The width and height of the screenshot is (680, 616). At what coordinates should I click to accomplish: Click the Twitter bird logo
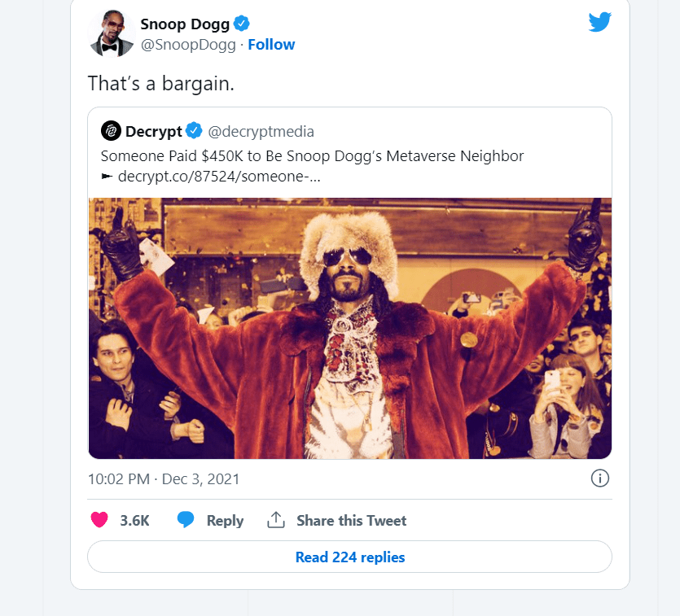[x=599, y=22]
